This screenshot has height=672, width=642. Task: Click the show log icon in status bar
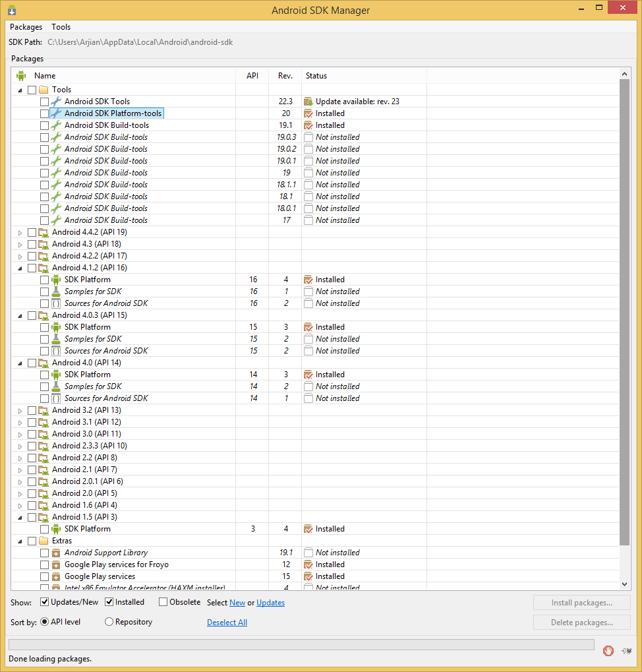(x=627, y=651)
